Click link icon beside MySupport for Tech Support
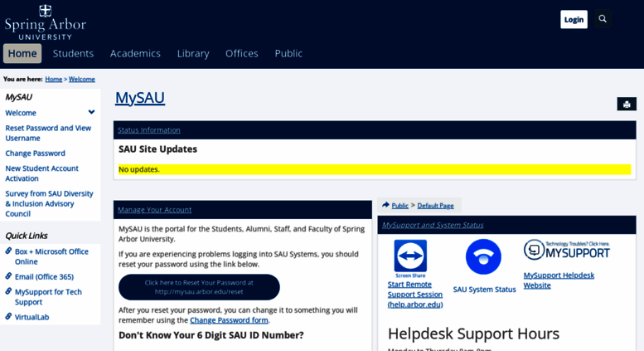The width and height of the screenshot is (644, 351). [8, 291]
